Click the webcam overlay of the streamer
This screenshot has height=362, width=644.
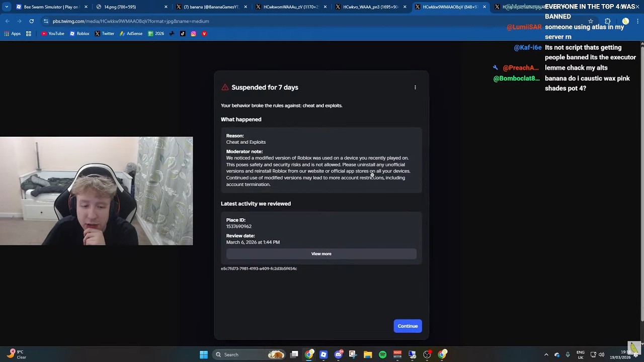(x=96, y=191)
